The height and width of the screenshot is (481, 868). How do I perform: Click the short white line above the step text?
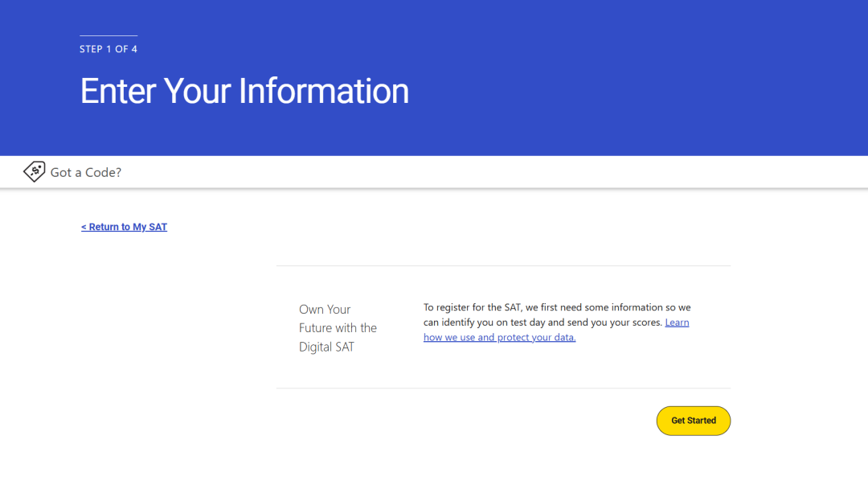click(x=108, y=35)
